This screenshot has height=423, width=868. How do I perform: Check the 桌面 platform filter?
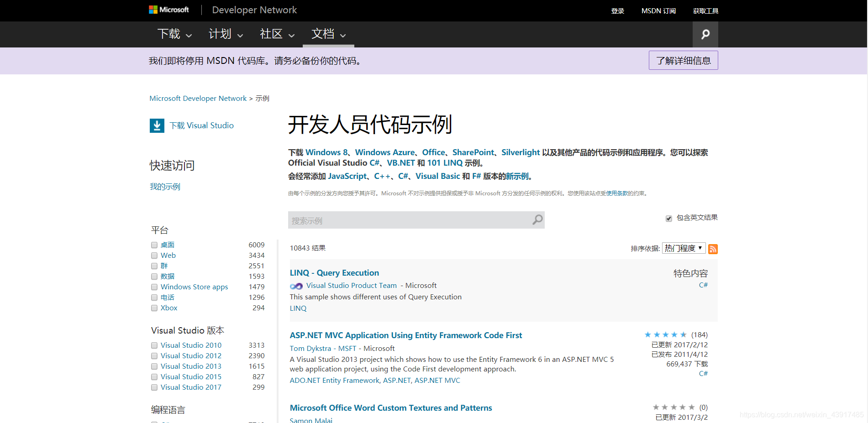click(154, 245)
